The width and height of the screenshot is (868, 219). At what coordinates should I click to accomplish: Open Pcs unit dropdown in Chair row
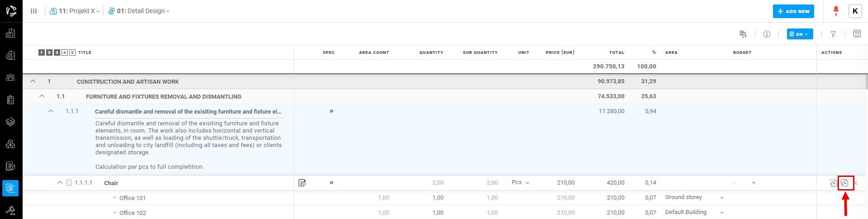pos(520,182)
